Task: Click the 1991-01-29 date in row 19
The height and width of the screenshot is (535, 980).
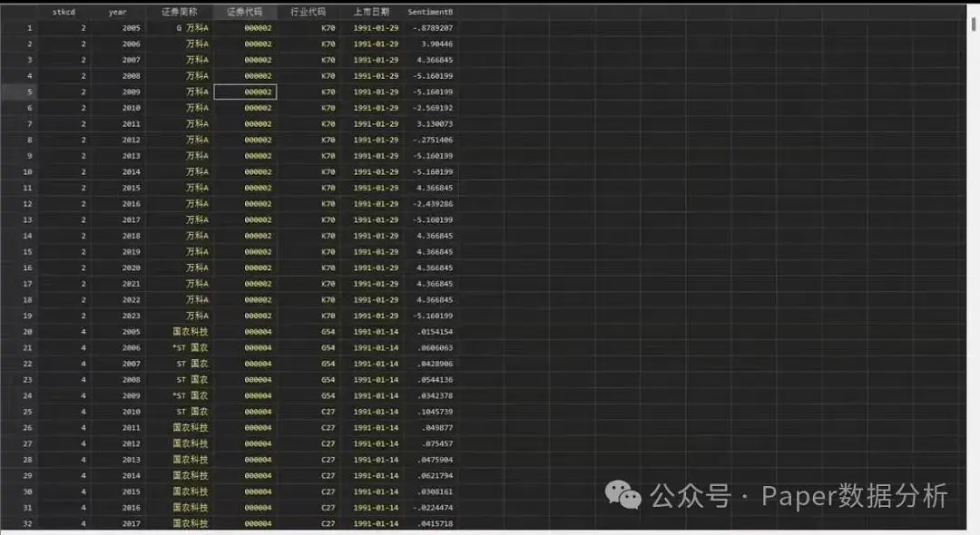Action: [x=376, y=316]
